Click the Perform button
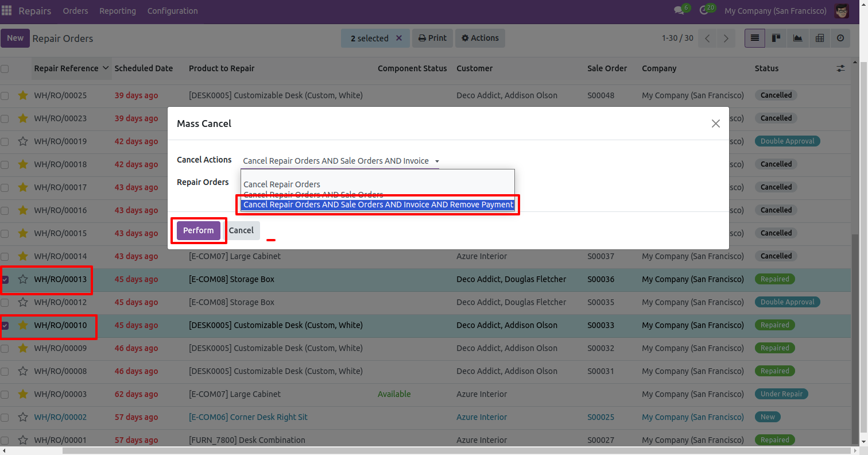 click(x=198, y=230)
